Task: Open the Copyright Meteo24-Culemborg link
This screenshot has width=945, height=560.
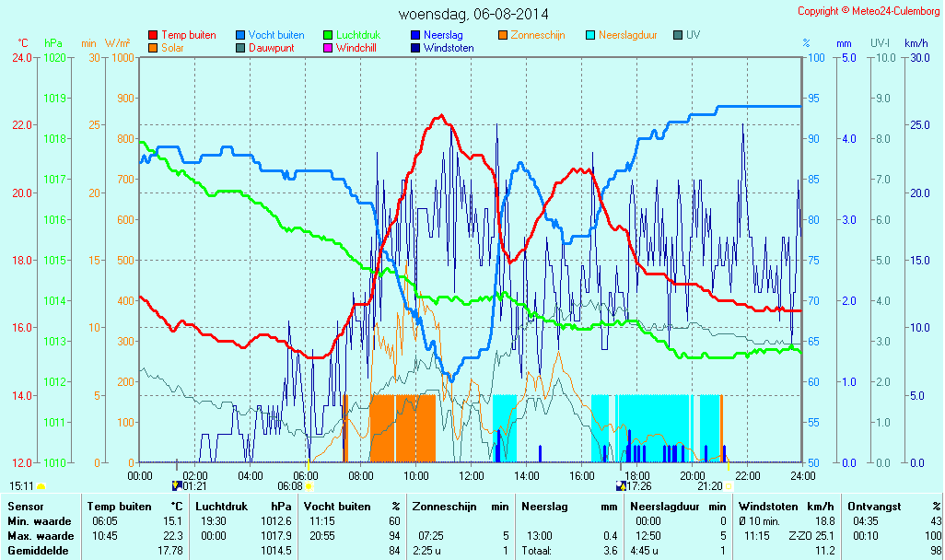Action: (868, 11)
